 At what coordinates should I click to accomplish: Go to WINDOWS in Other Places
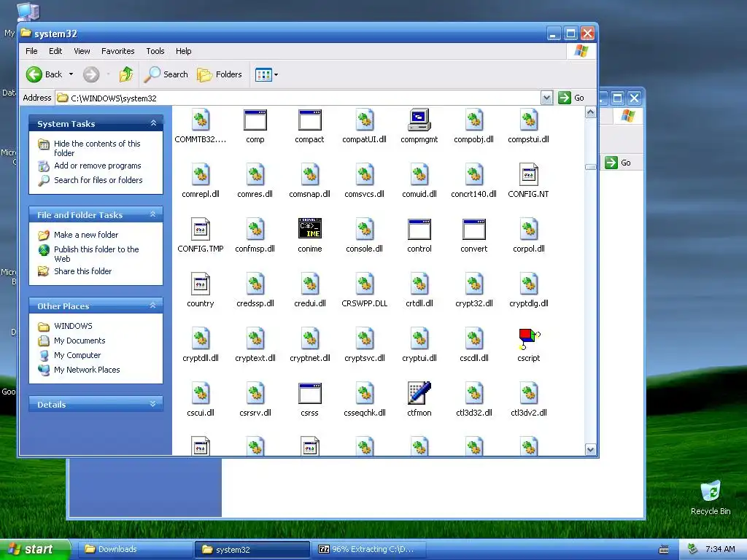[x=73, y=326]
